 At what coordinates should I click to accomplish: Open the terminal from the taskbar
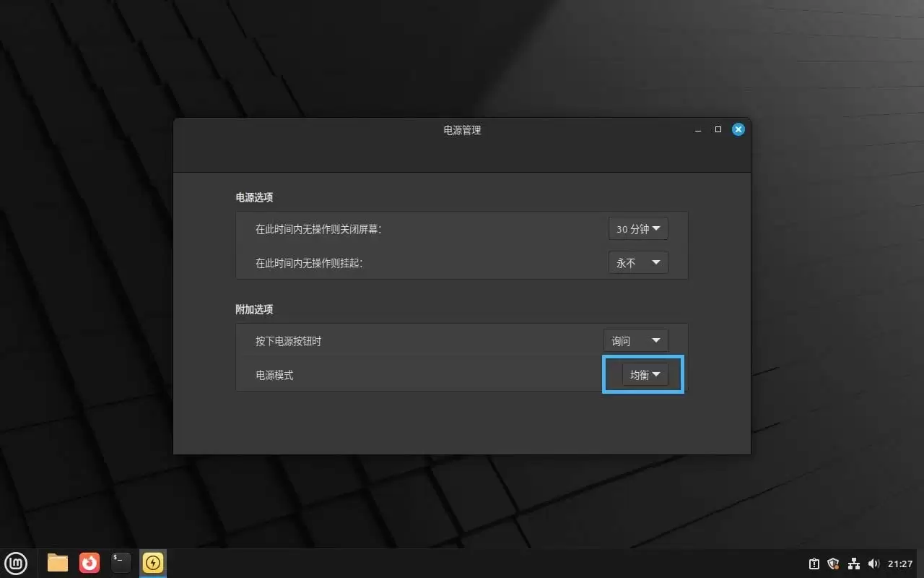pyautogui.click(x=120, y=563)
